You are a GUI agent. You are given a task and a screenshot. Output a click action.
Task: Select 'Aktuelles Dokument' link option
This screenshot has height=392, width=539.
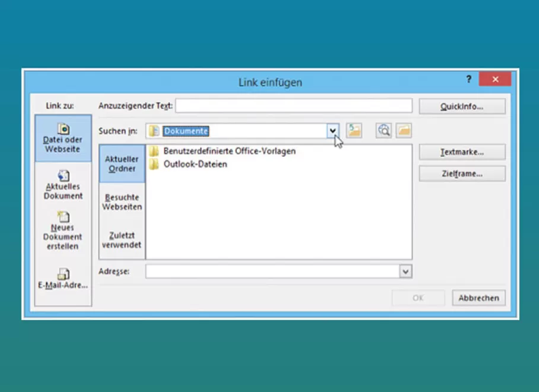(x=63, y=185)
